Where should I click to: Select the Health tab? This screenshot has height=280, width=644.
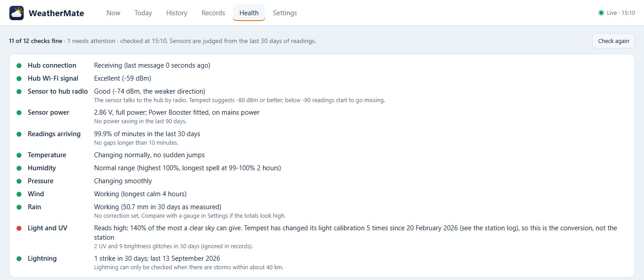point(249,13)
